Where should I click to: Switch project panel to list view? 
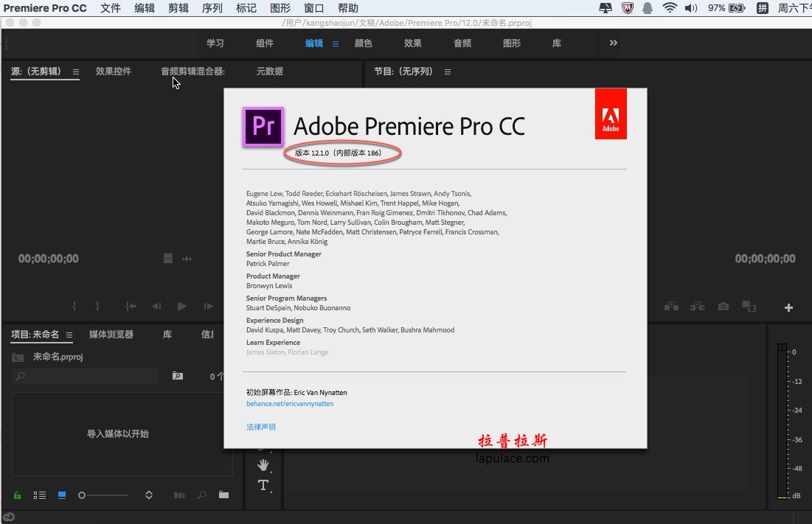click(39, 495)
